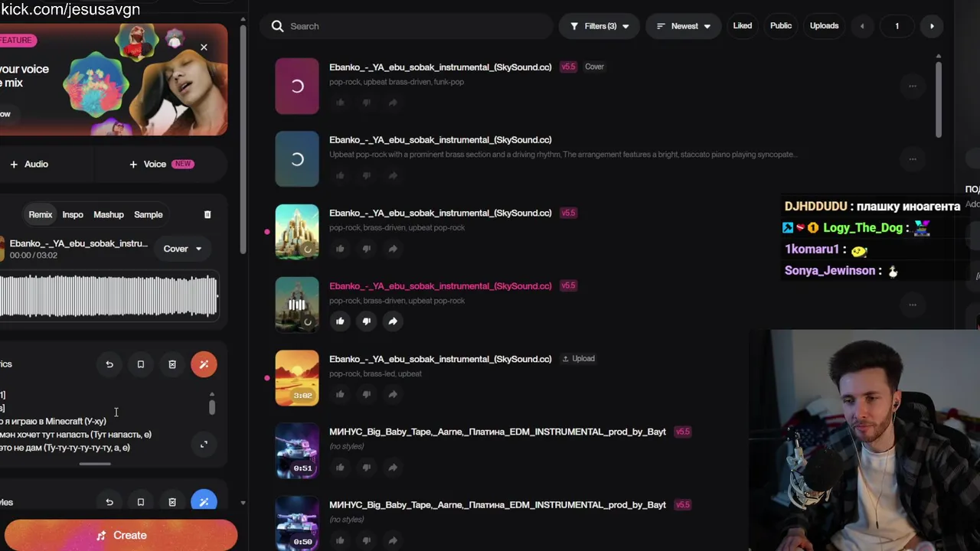980x551 pixels.
Task: Open options menu for Cover song
Action: (913, 86)
